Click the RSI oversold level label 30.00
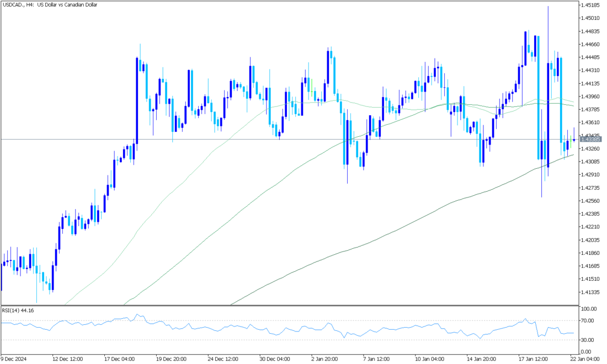This screenshot has width=607, height=364. [588, 340]
